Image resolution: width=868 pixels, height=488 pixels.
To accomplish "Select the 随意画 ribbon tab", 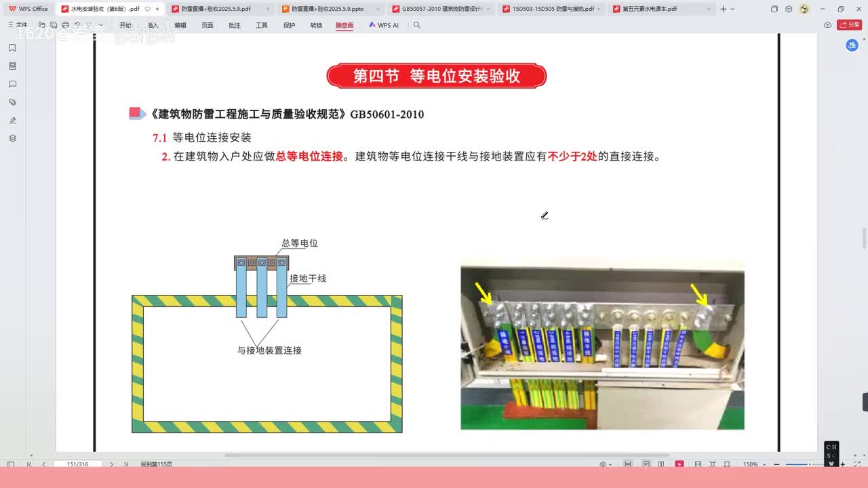I will click(344, 25).
